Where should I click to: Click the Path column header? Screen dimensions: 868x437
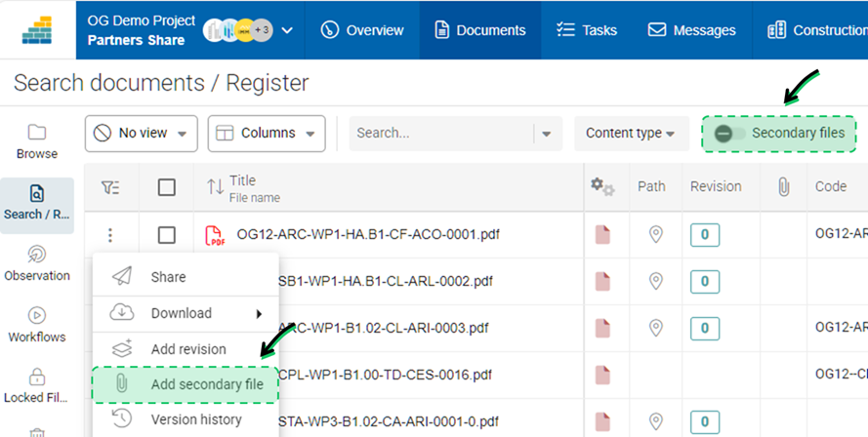point(651,186)
